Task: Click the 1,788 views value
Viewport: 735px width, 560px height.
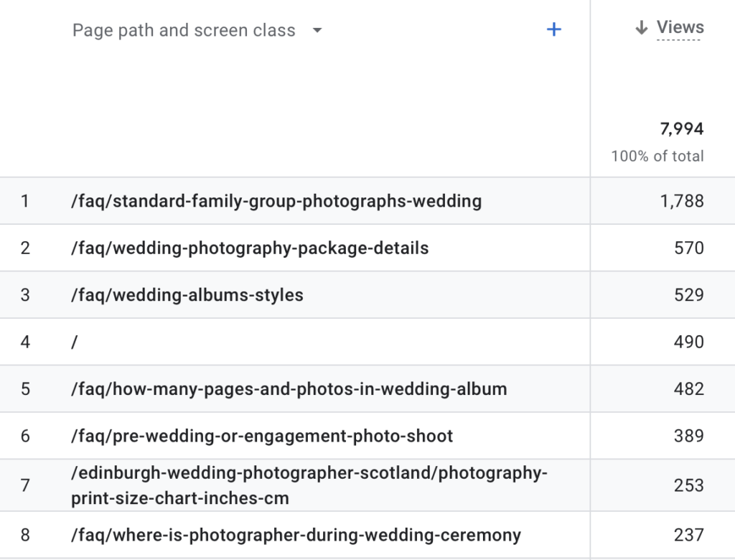Action: [682, 201]
